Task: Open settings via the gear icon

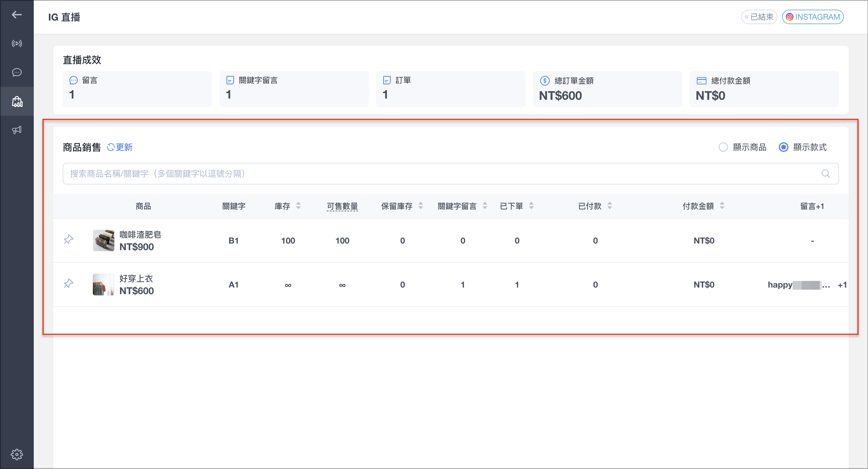Action: pos(17,454)
